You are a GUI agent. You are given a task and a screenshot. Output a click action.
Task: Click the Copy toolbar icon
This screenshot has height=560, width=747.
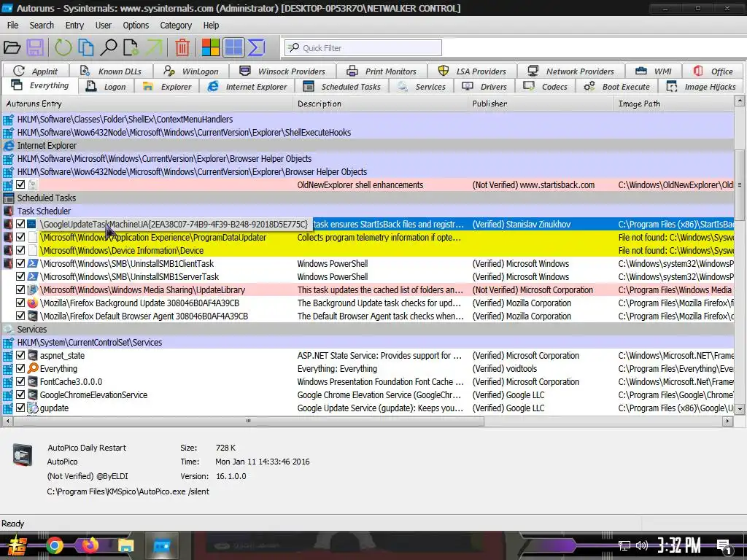(86, 47)
